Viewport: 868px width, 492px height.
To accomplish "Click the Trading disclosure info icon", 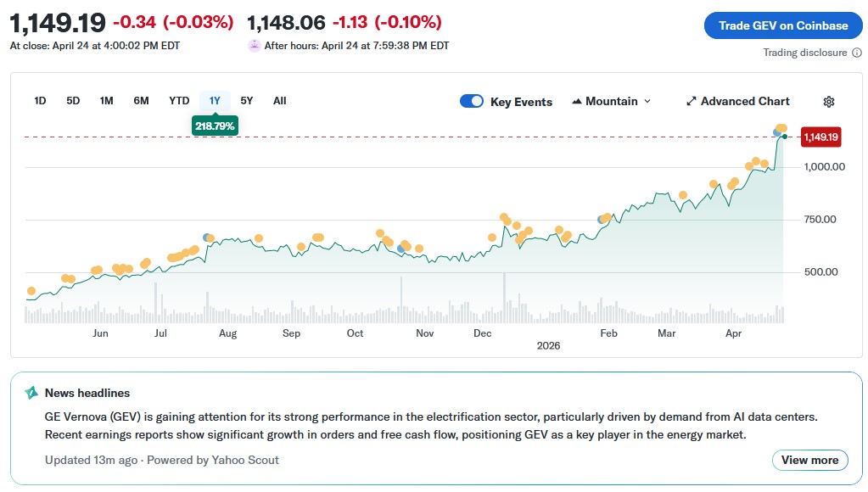I will point(857,53).
